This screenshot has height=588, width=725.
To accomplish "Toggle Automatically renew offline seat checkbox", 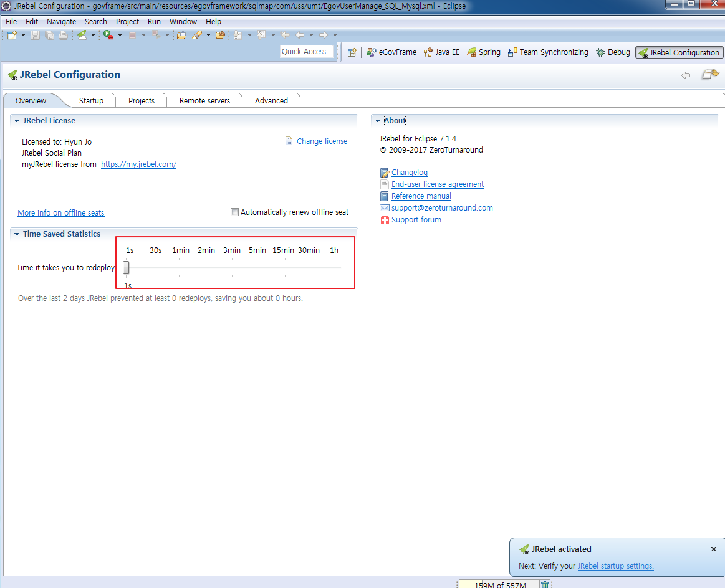I will [234, 212].
